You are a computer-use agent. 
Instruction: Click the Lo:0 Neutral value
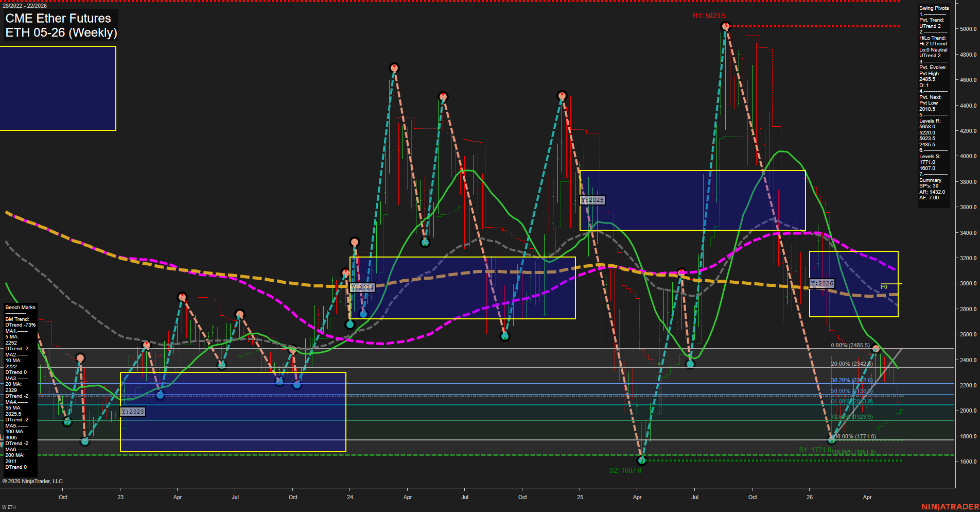(x=933, y=50)
